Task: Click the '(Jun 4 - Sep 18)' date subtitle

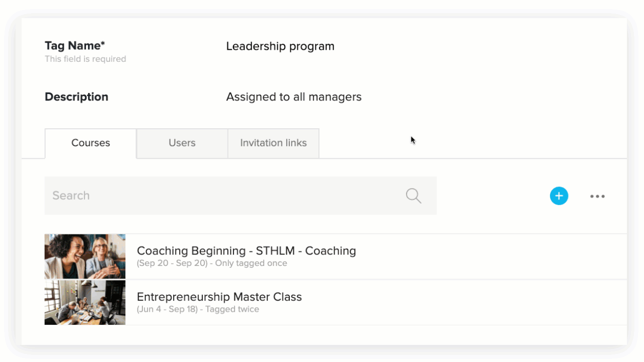Action: pyautogui.click(x=168, y=309)
